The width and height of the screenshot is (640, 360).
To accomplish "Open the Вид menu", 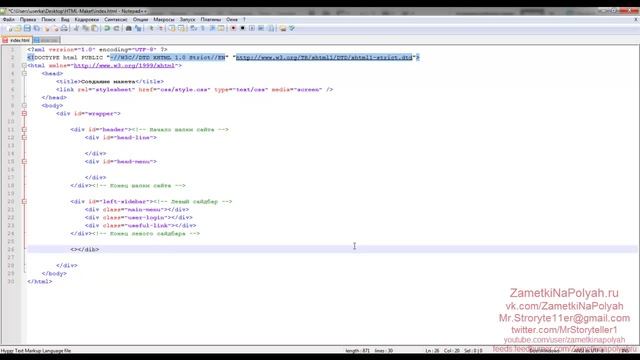I will pos(65,20).
